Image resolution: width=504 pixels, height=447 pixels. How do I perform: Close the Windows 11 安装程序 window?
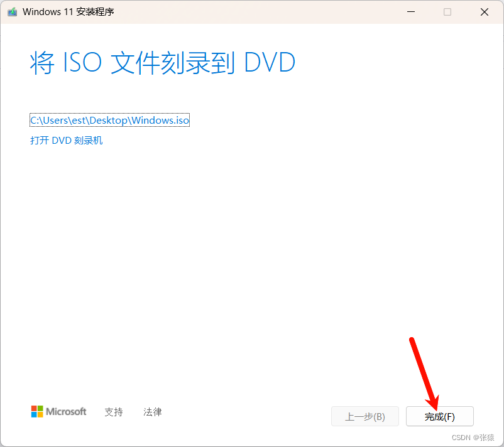point(485,12)
